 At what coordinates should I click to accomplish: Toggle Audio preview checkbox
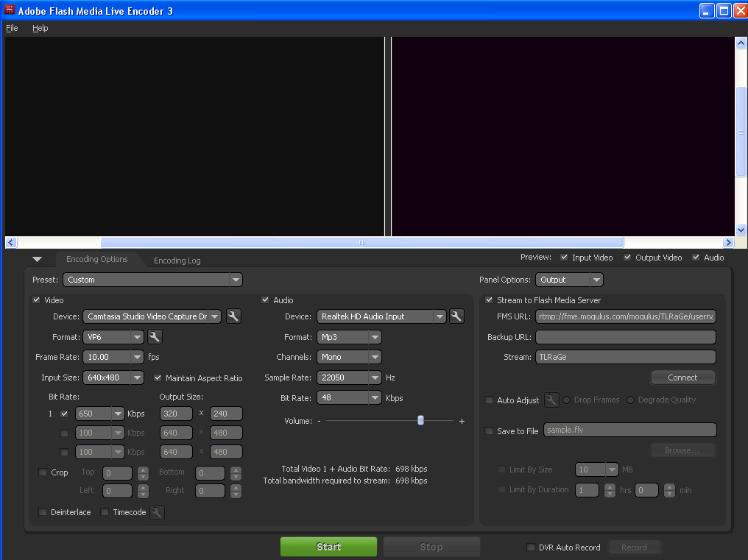(696, 257)
